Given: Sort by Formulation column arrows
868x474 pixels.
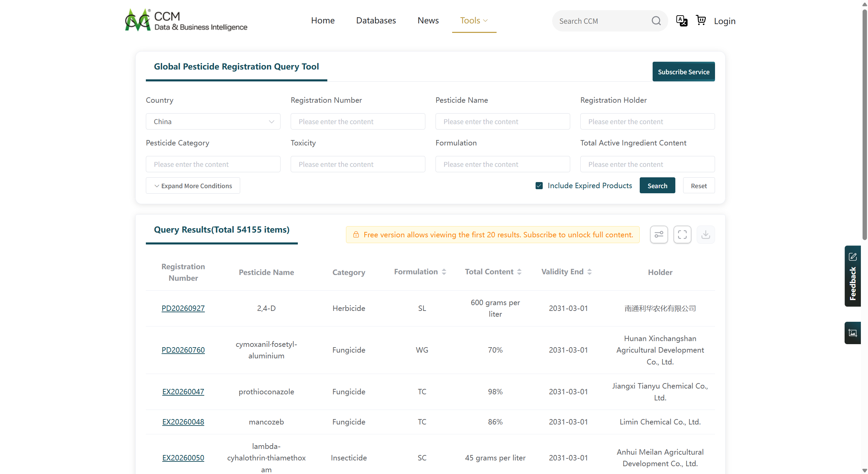Looking at the screenshot, I should (x=444, y=272).
